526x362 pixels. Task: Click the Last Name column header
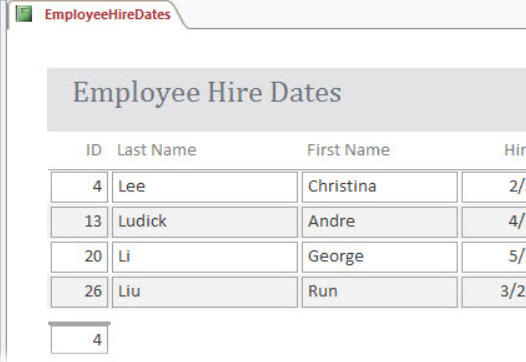[157, 150]
